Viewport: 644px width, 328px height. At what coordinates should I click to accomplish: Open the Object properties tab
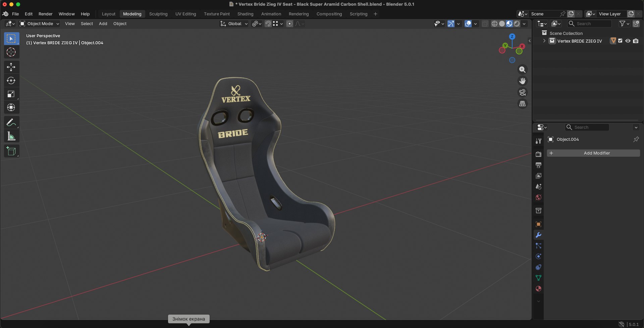[538, 224]
